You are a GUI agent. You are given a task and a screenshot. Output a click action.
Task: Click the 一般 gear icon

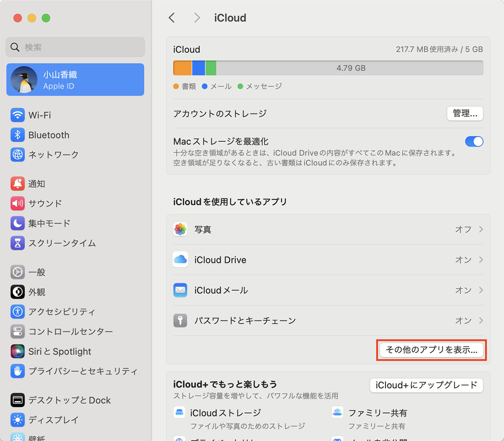18,272
